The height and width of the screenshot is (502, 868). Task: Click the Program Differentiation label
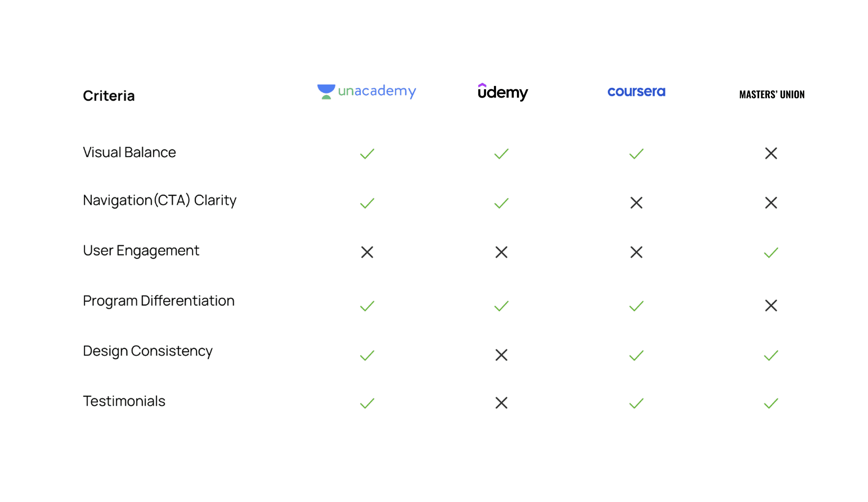tap(158, 301)
